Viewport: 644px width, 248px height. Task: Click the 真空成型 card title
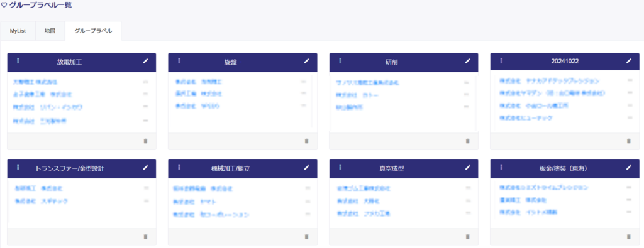pos(391,168)
